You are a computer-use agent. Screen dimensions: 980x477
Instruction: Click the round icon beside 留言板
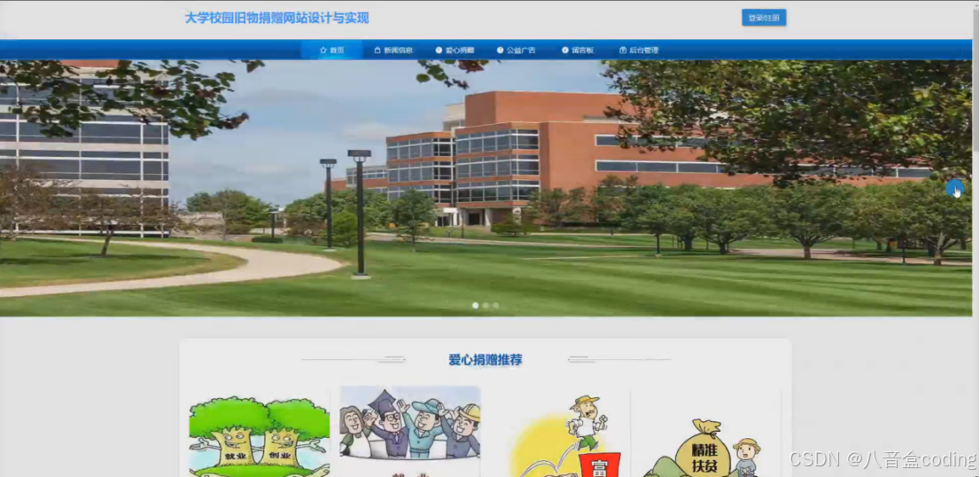565,50
